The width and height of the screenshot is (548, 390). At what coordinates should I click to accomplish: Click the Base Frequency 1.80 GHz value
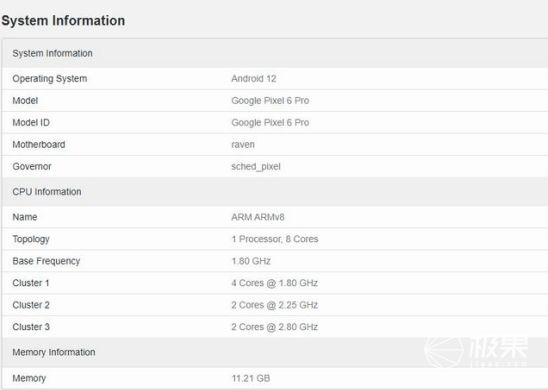click(251, 261)
